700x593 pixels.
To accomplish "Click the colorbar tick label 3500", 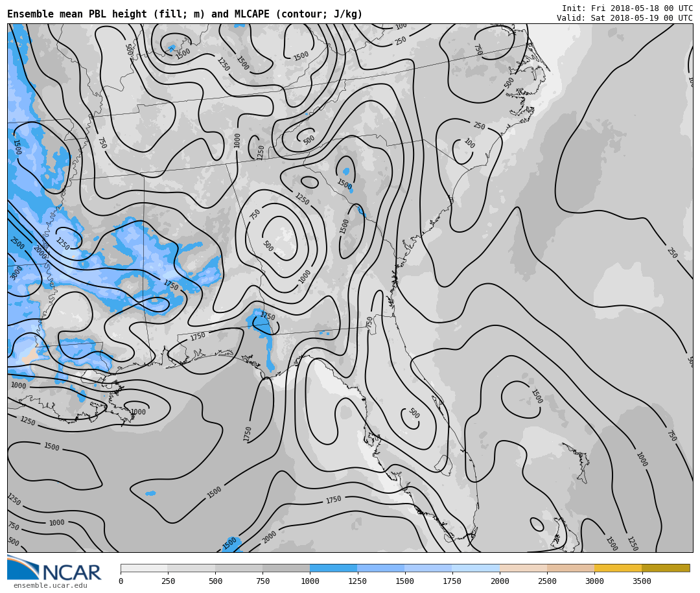I will click(642, 581).
